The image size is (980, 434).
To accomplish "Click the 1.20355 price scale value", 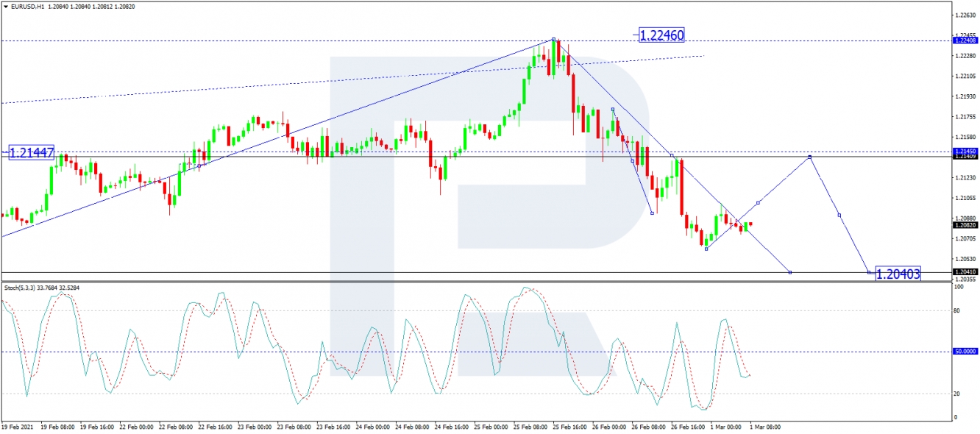I will (965, 280).
